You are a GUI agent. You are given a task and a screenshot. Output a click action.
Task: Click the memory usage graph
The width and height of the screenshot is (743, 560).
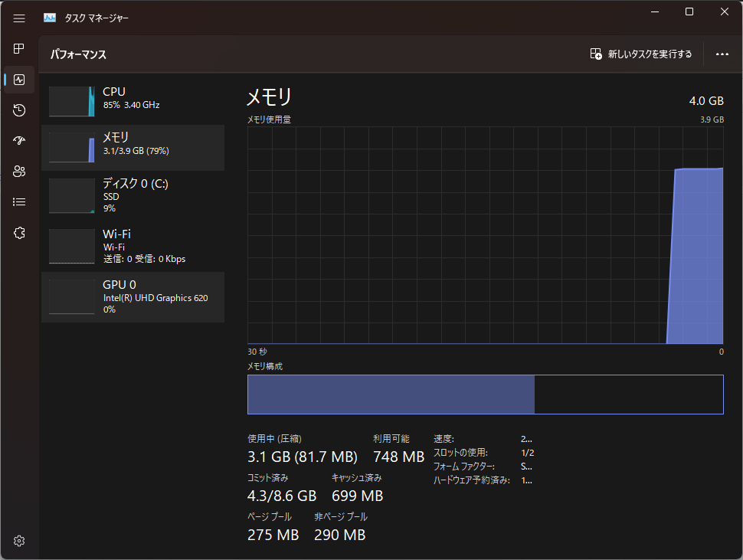pyautogui.click(x=485, y=235)
